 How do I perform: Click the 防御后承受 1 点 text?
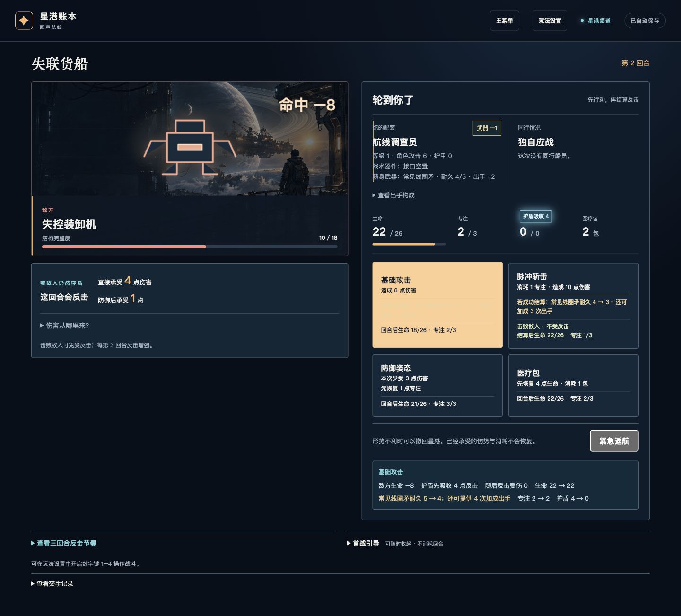click(x=121, y=299)
